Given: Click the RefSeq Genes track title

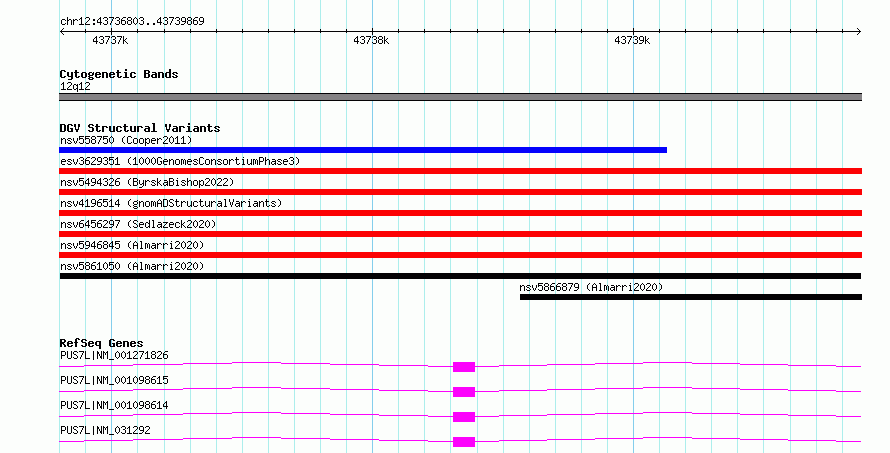Looking at the screenshot, I should click(x=101, y=343).
